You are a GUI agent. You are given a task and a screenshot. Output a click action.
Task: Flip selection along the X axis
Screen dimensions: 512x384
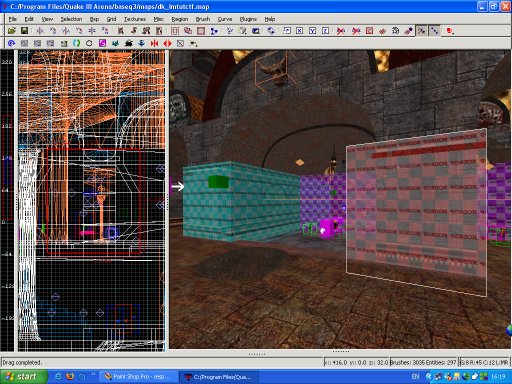[40, 31]
